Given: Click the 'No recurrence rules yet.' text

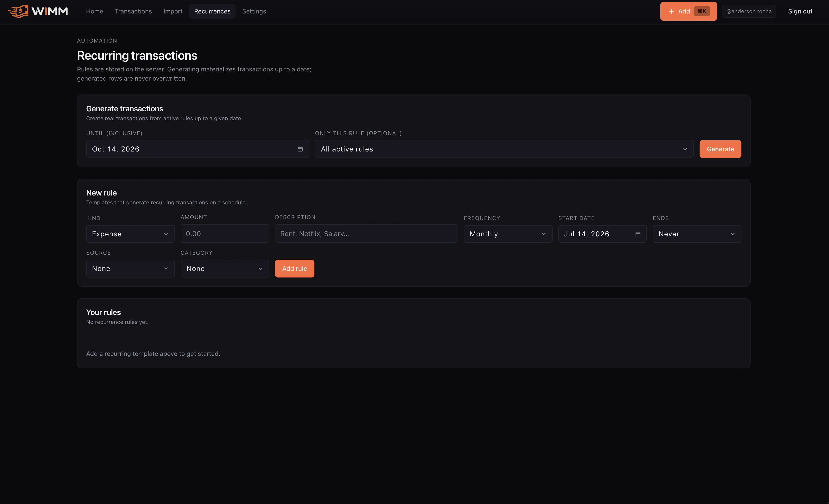Looking at the screenshot, I should pyautogui.click(x=117, y=322).
